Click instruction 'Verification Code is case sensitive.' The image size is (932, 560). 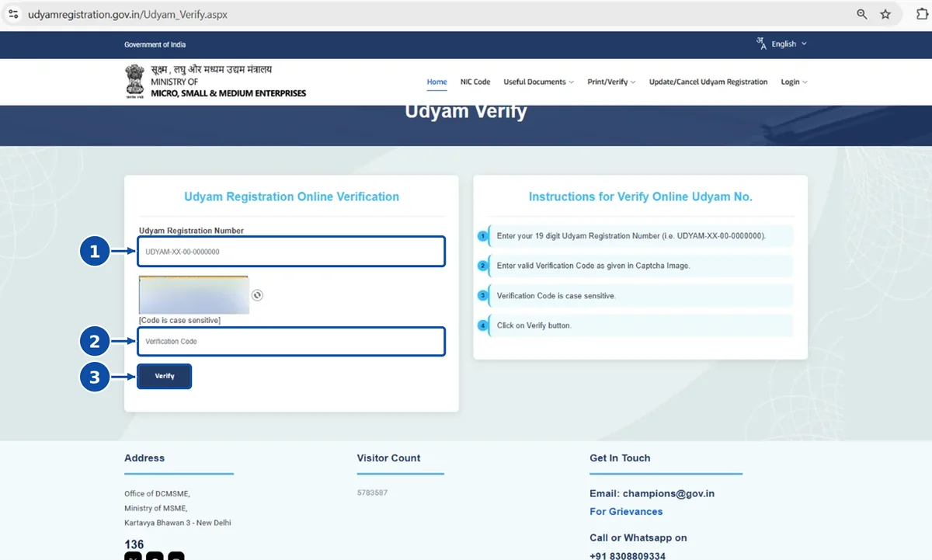(556, 296)
